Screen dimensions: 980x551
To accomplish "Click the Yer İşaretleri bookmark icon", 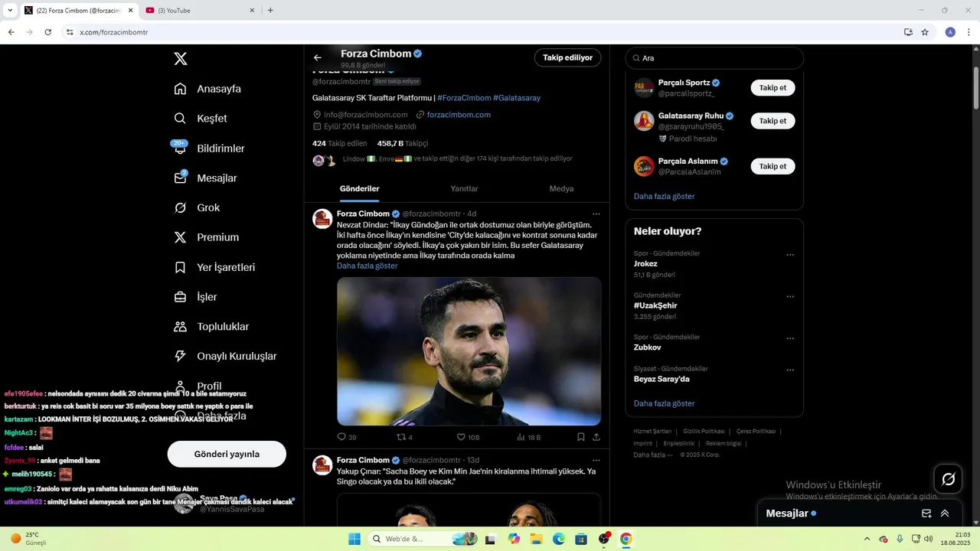I will coord(180,267).
